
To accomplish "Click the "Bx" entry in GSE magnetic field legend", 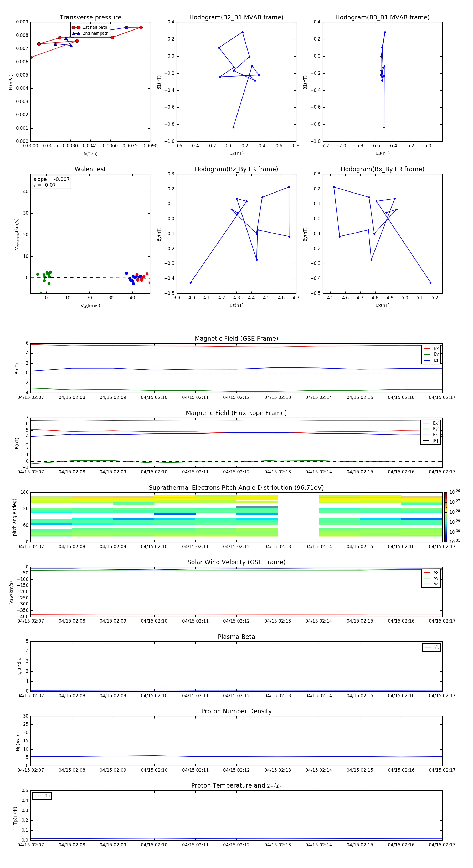I will (431, 349).
